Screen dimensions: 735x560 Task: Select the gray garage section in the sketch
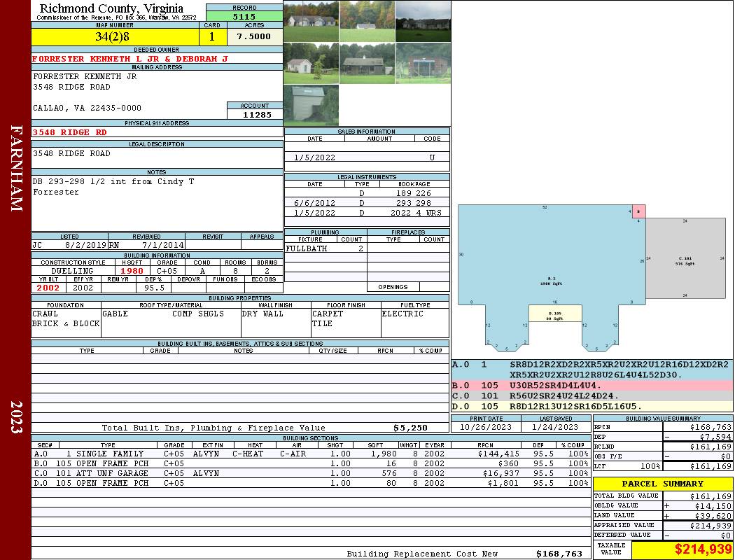685,261
